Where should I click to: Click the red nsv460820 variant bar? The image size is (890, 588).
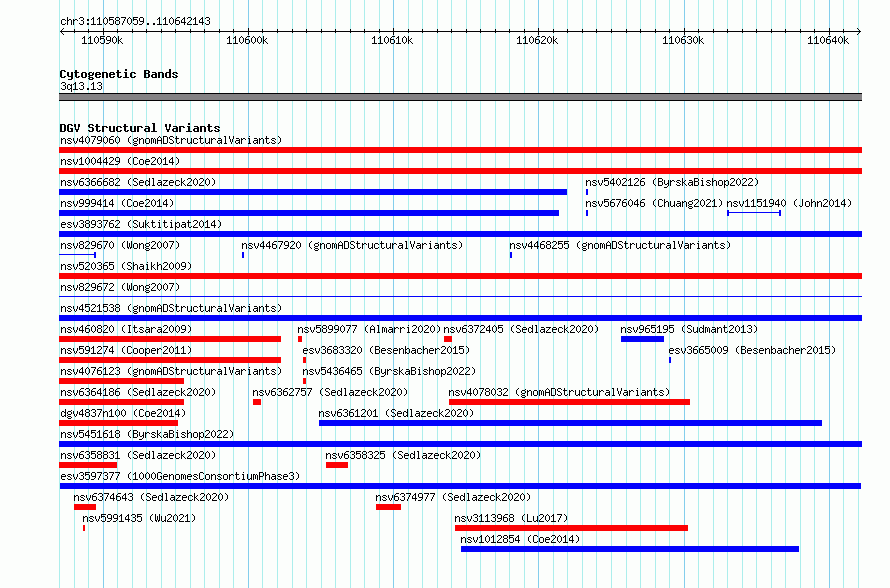[170, 339]
